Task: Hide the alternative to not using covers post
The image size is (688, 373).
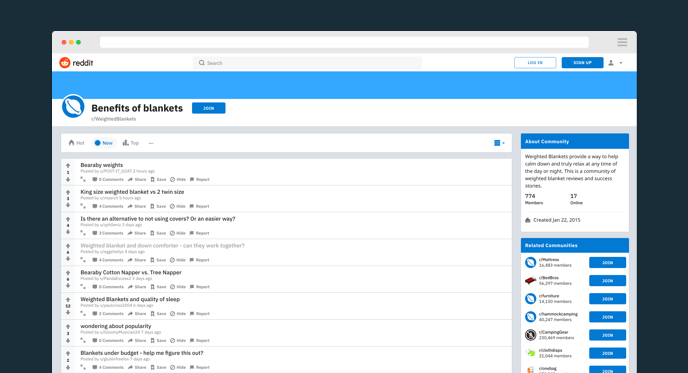Action: coord(178,233)
